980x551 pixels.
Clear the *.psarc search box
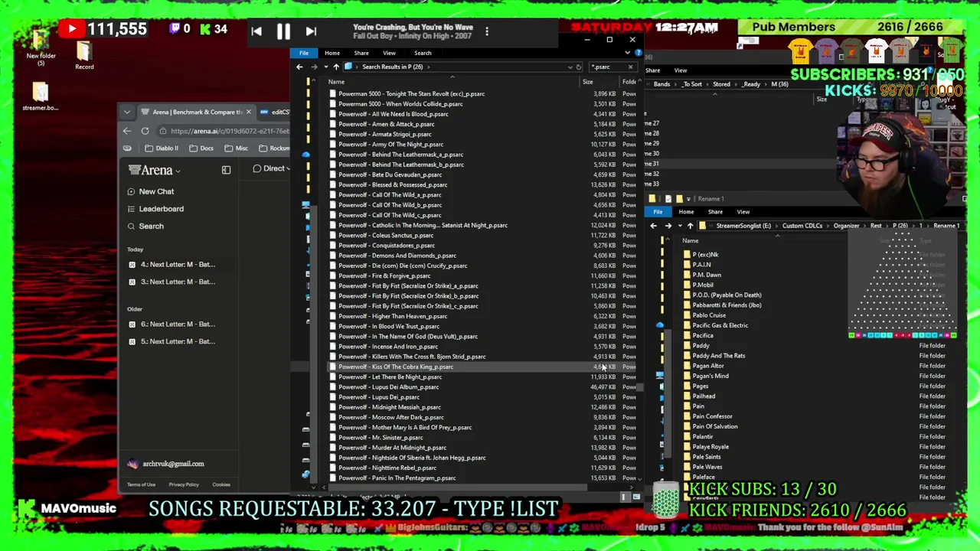coord(630,67)
